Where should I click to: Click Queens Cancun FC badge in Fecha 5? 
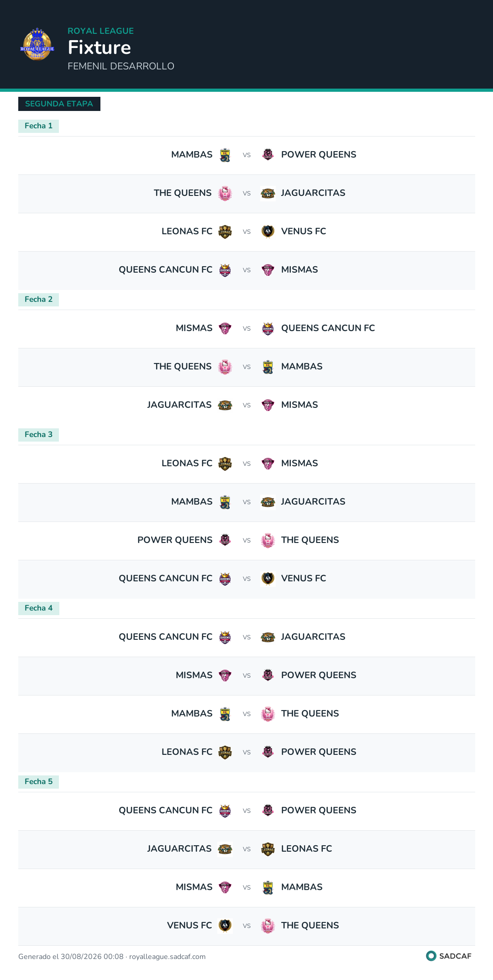[x=225, y=811]
